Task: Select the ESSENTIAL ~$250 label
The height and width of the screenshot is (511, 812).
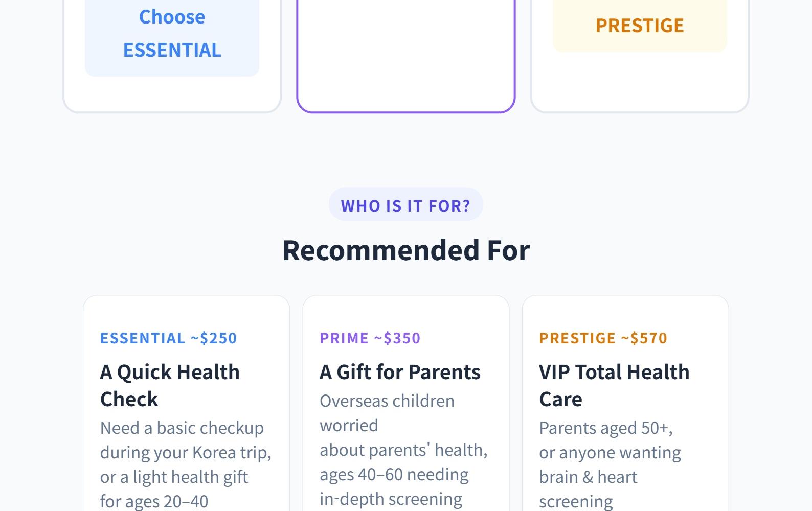Action: 168,338
